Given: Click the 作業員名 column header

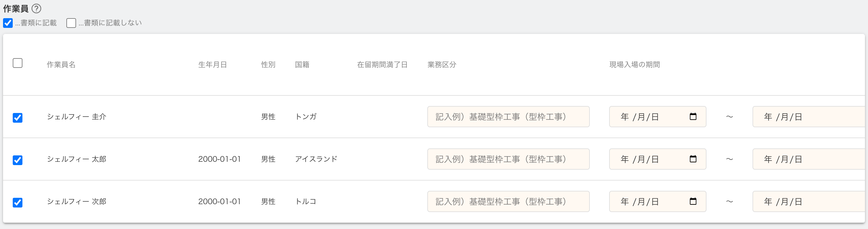Looking at the screenshot, I should click(61, 64).
